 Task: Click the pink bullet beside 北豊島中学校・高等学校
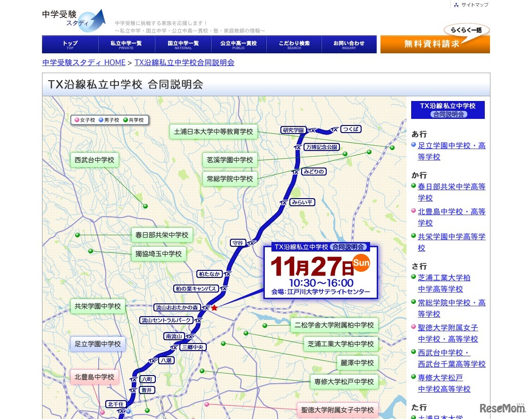413,211
